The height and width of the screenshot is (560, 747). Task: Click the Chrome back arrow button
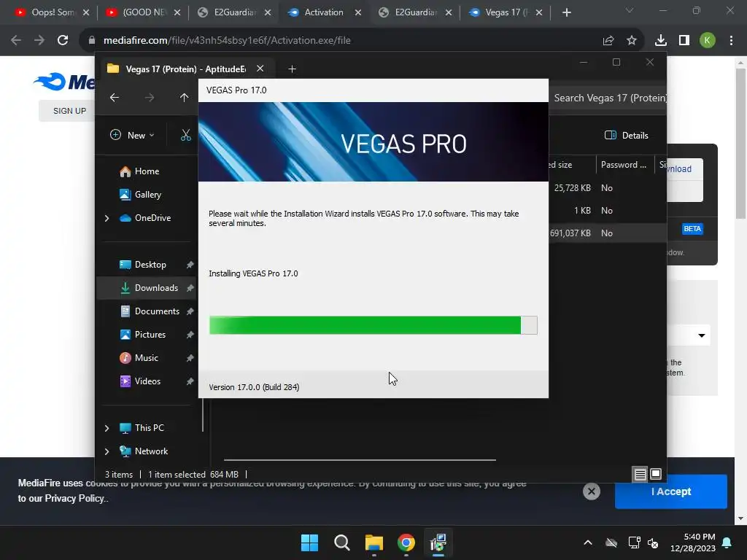(16, 41)
